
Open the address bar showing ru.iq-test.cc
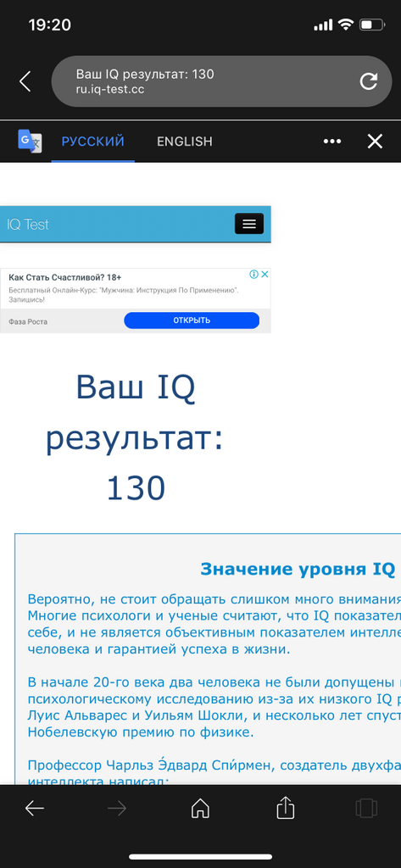(x=221, y=81)
